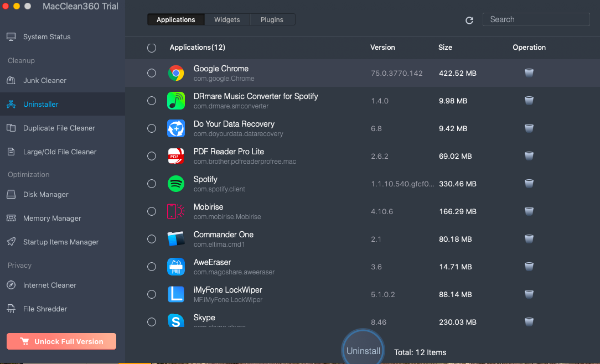Open Memory Manager from sidebar
Image resolution: width=600 pixels, height=364 pixels.
click(x=63, y=219)
